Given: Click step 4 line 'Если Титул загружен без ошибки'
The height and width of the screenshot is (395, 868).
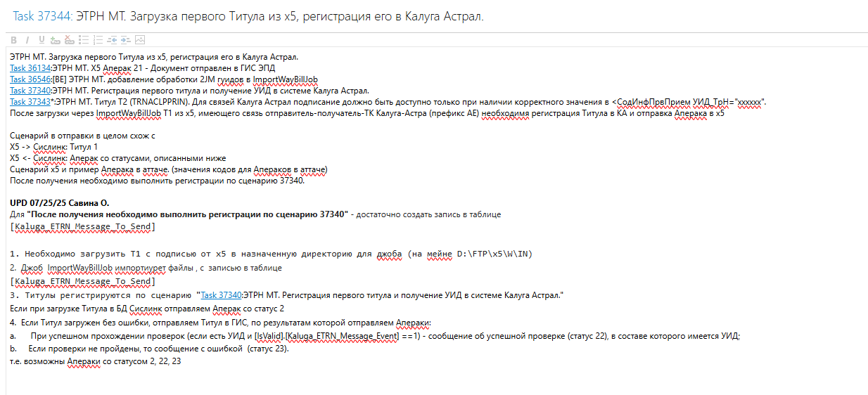Looking at the screenshot, I should [220, 323].
